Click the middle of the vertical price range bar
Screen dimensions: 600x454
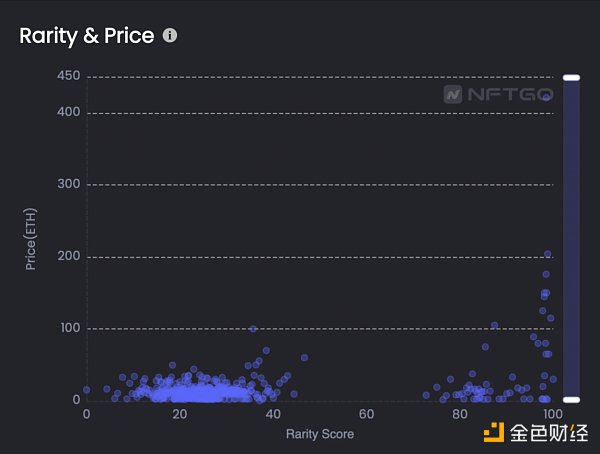click(x=572, y=238)
